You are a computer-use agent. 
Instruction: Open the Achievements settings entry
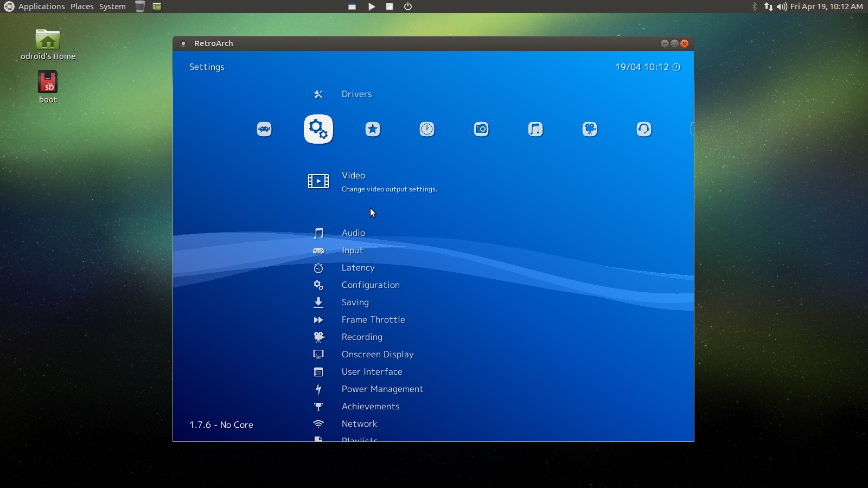[x=371, y=406]
